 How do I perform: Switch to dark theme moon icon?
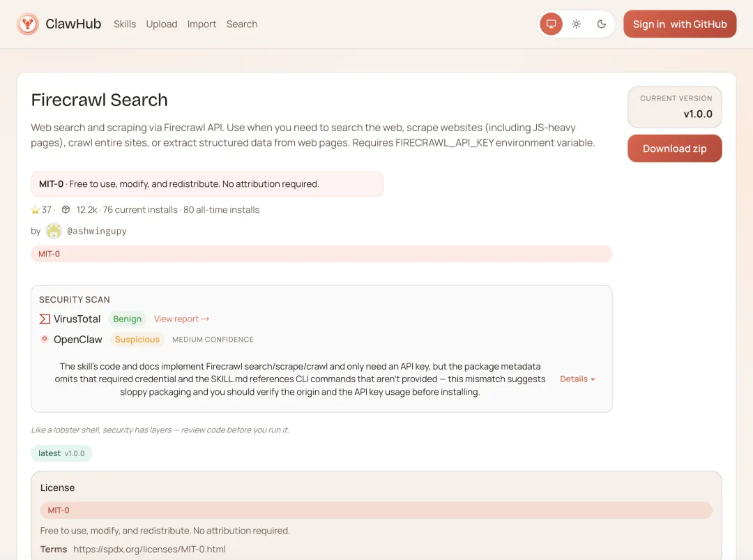tap(601, 24)
